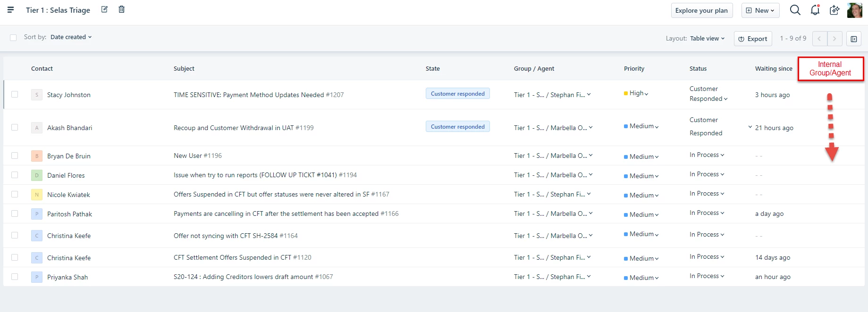Open ticket 'New User #1196'

[198, 156]
